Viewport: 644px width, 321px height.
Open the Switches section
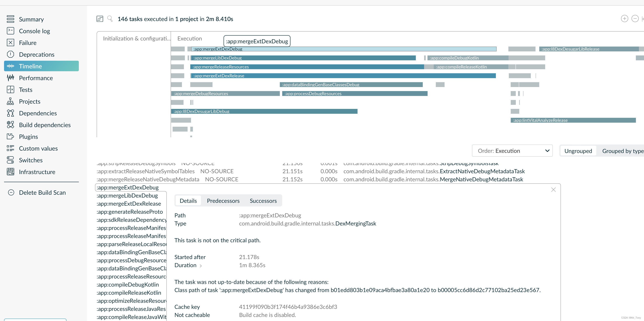click(x=31, y=160)
